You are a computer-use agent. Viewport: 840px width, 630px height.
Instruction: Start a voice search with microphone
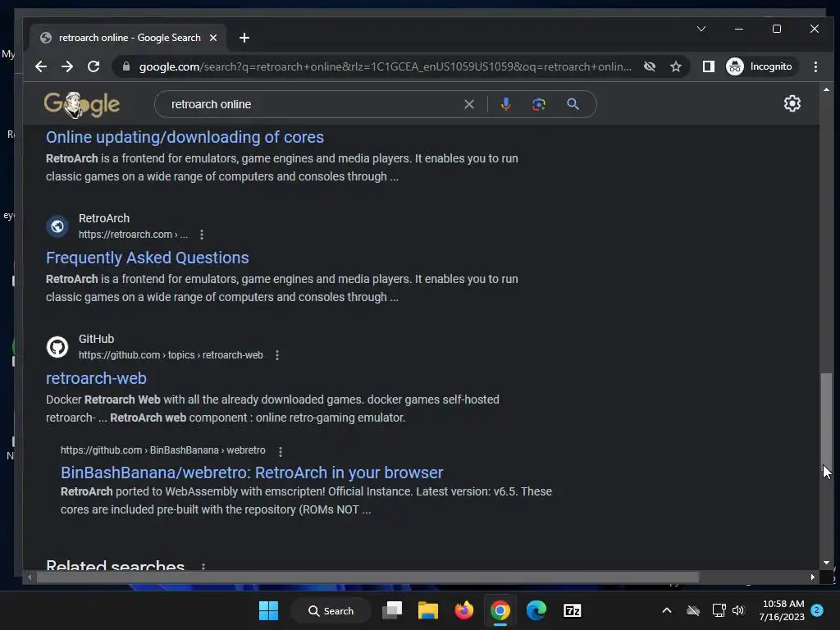505,104
